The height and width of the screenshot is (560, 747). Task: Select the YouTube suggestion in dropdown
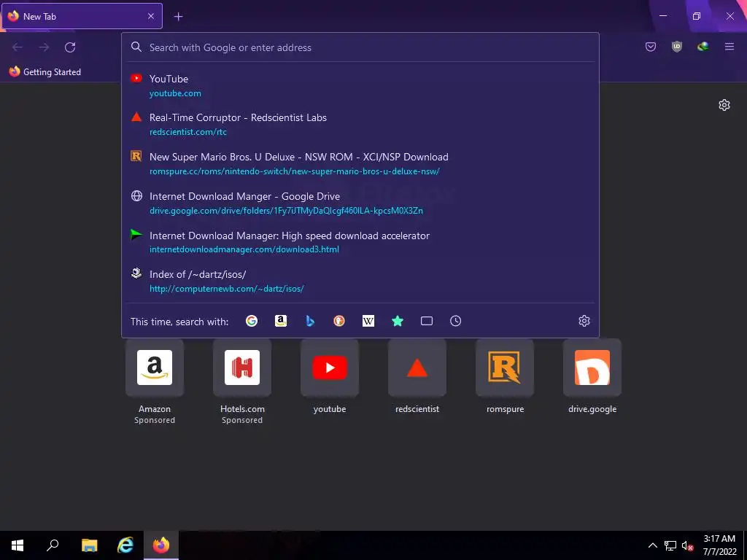(x=360, y=86)
